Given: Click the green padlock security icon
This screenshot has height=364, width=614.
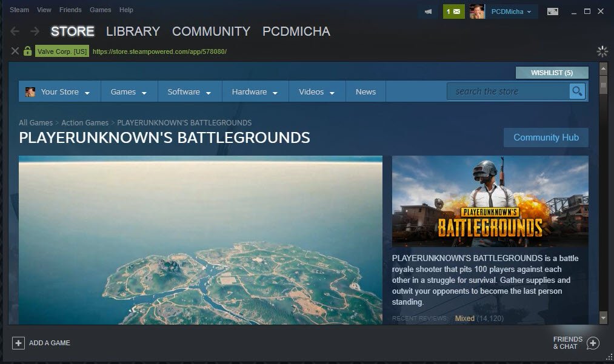Looking at the screenshot, I should click(27, 51).
